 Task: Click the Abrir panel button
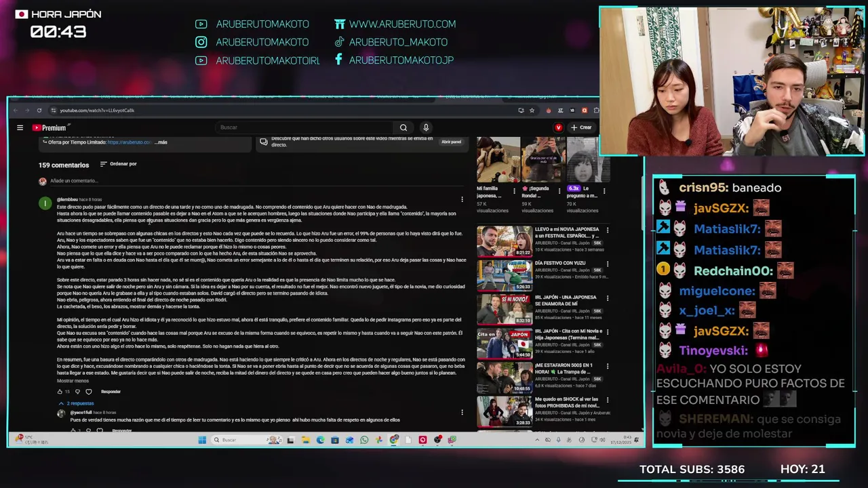pos(451,142)
